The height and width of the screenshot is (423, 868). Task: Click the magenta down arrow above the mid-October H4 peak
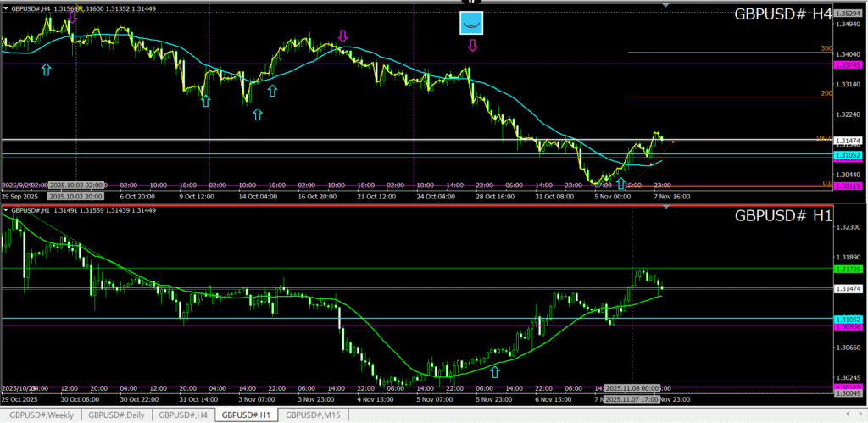342,36
